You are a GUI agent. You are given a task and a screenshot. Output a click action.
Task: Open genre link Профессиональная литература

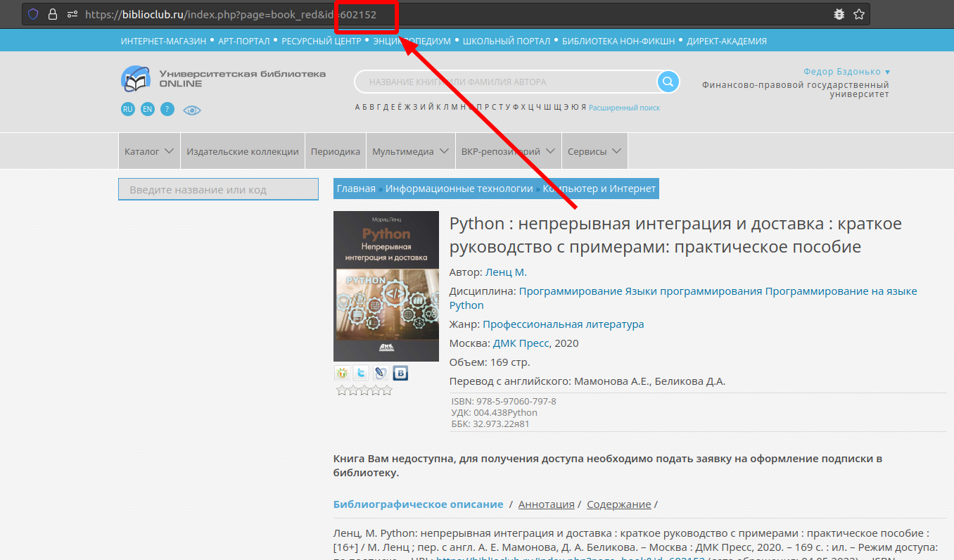pyautogui.click(x=564, y=324)
